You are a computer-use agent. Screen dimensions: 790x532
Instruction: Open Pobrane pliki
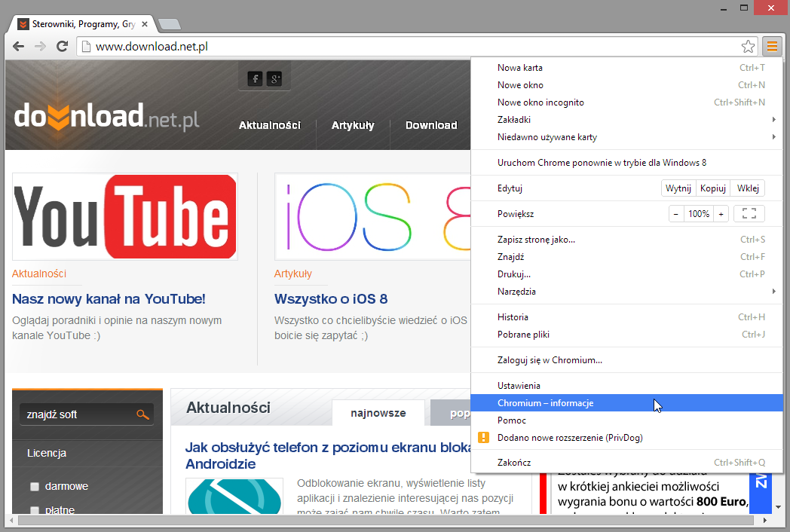point(626,334)
